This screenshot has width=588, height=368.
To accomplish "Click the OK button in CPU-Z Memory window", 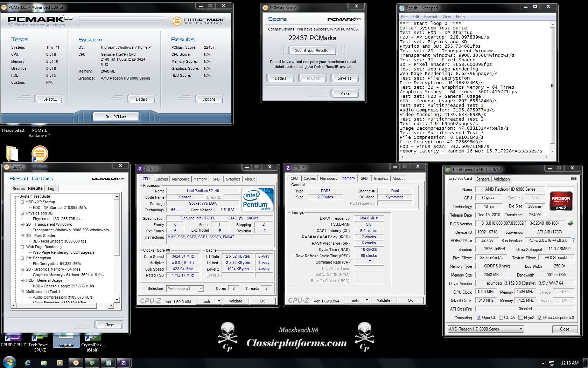I will pyautogui.click(x=410, y=300).
